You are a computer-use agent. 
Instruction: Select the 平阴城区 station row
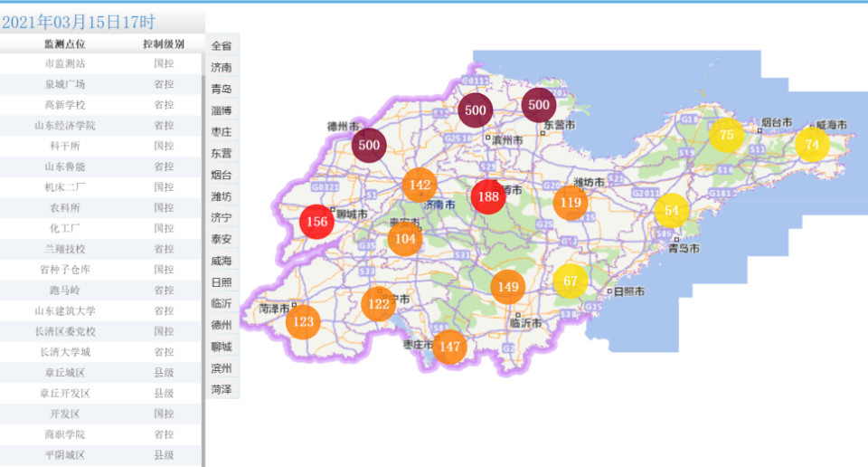[x=100, y=455]
